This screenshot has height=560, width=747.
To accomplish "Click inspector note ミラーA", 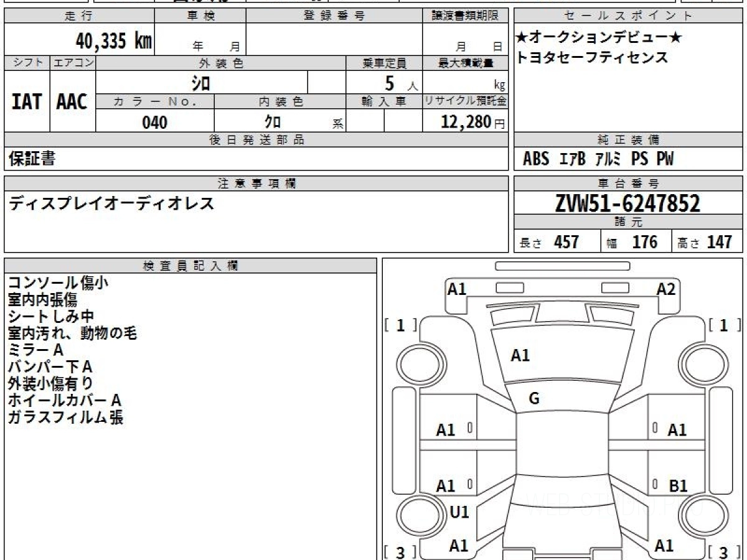I will 35,350.
